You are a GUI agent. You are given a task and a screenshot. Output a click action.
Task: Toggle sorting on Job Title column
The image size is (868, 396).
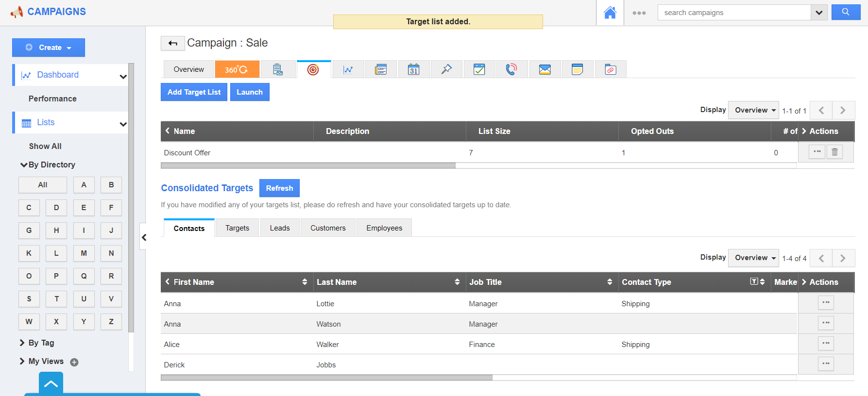pos(610,282)
